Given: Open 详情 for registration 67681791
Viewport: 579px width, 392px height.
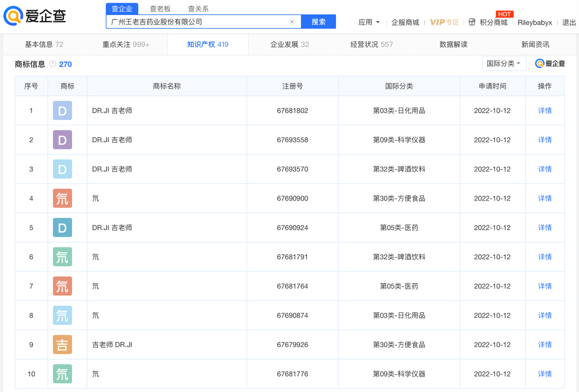Looking at the screenshot, I should click(x=545, y=257).
